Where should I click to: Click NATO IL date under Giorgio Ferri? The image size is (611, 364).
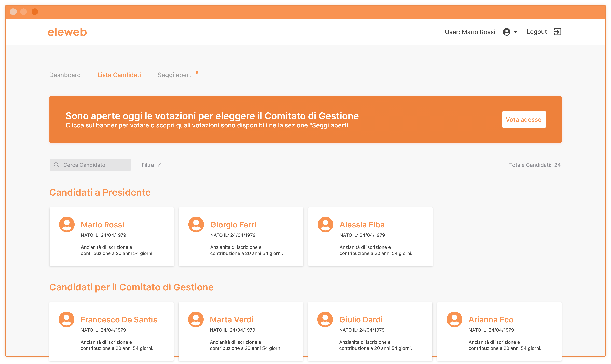coord(233,235)
